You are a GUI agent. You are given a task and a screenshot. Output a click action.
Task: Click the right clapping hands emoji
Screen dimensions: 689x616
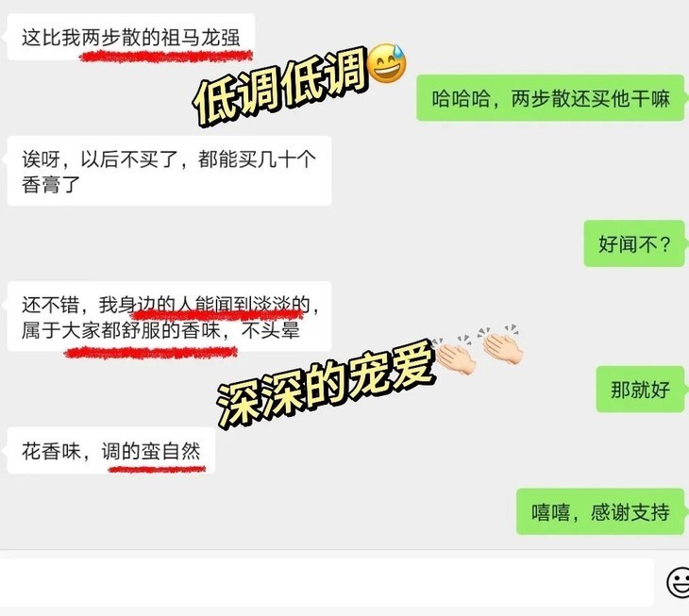click(501, 345)
